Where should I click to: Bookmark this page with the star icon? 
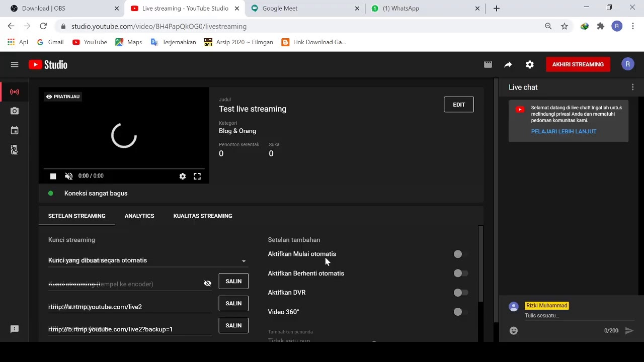coord(565,26)
